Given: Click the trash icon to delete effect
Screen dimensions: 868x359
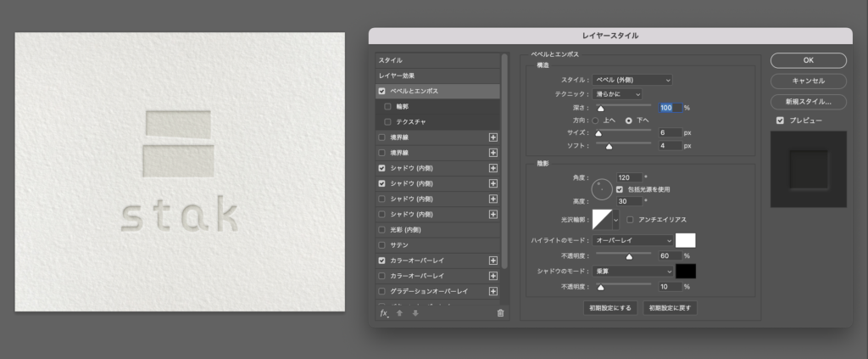Looking at the screenshot, I should tap(500, 313).
